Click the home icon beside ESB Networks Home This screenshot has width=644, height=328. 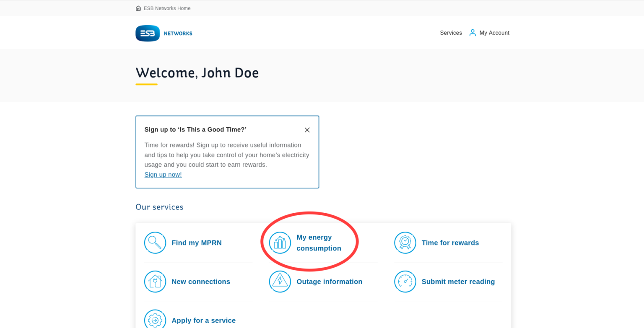pyautogui.click(x=138, y=8)
